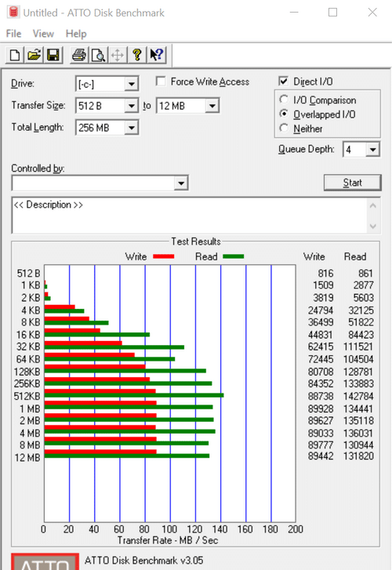Screen dimensions: 392x570
Task: Click the Print toolbar icon
Action: [x=79, y=56]
